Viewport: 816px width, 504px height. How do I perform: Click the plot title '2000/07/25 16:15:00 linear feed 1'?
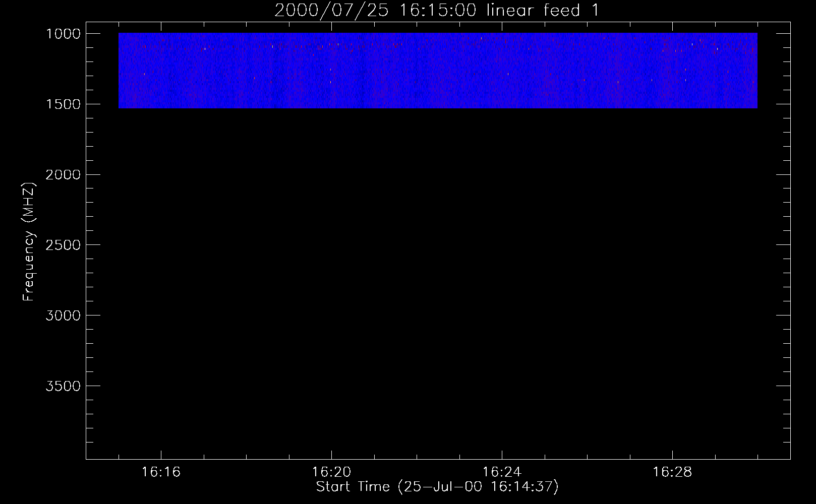(x=437, y=10)
